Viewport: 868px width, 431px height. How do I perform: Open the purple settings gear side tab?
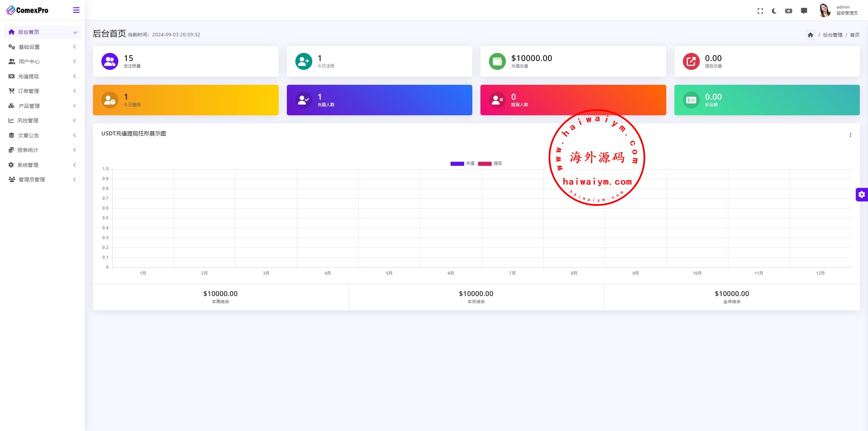[862, 195]
